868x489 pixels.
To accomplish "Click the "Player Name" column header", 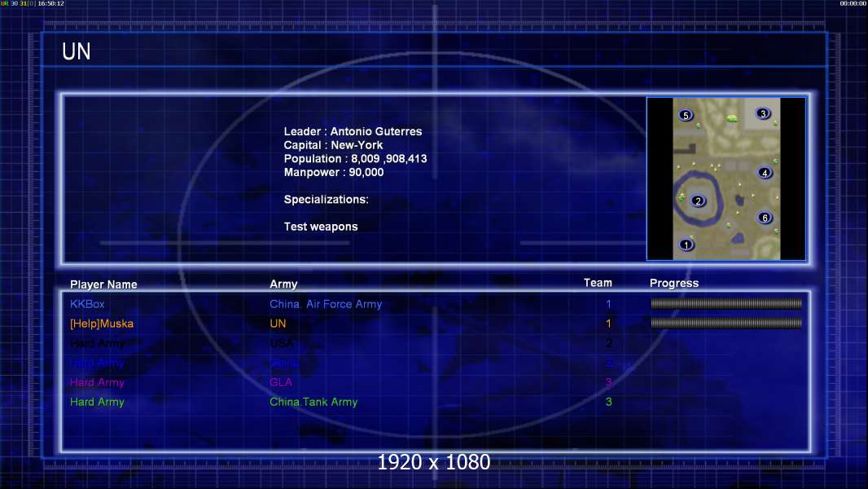I will pyautogui.click(x=103, y=284).
